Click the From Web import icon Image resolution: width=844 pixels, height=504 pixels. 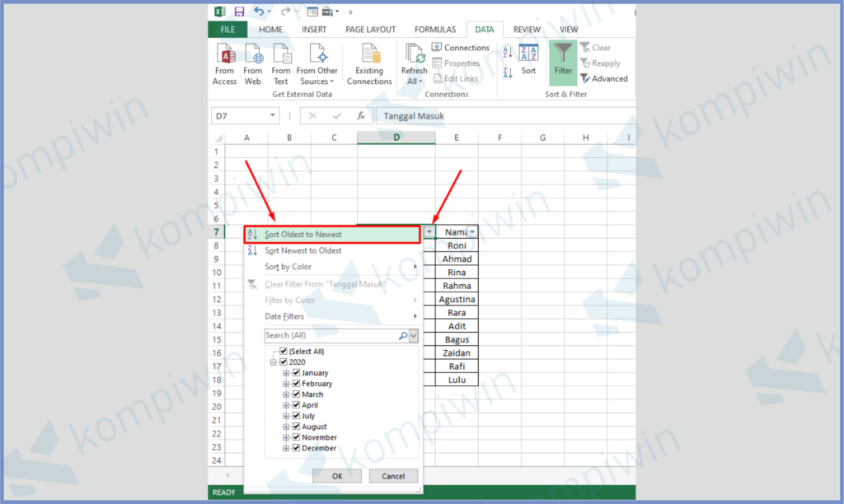[253, 63]
